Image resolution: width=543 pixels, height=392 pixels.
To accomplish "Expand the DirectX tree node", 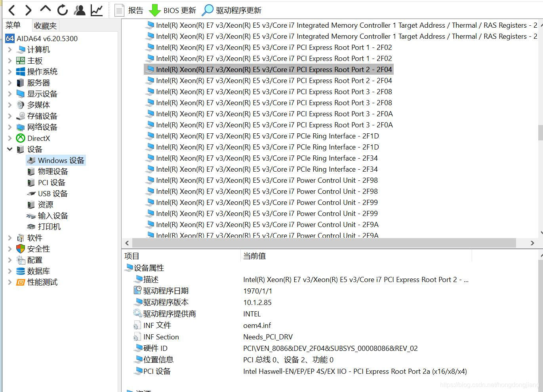I will (x=10, y=138).
